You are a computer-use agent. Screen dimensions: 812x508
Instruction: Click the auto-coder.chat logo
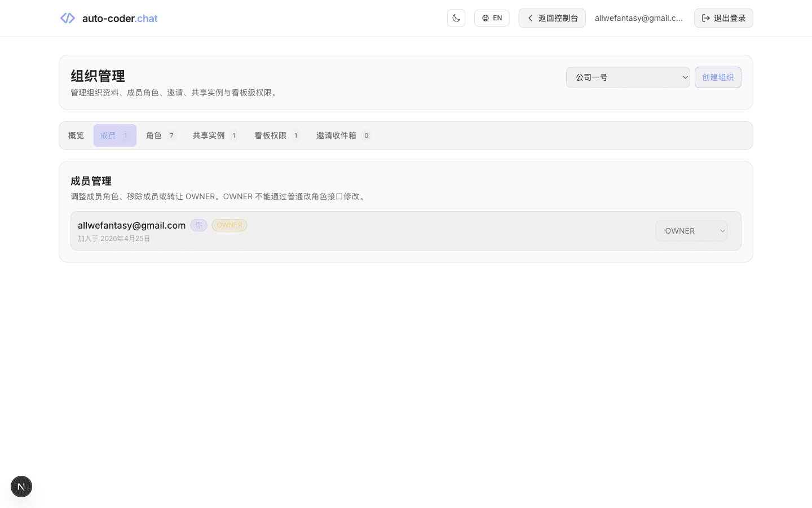point(108,18)
